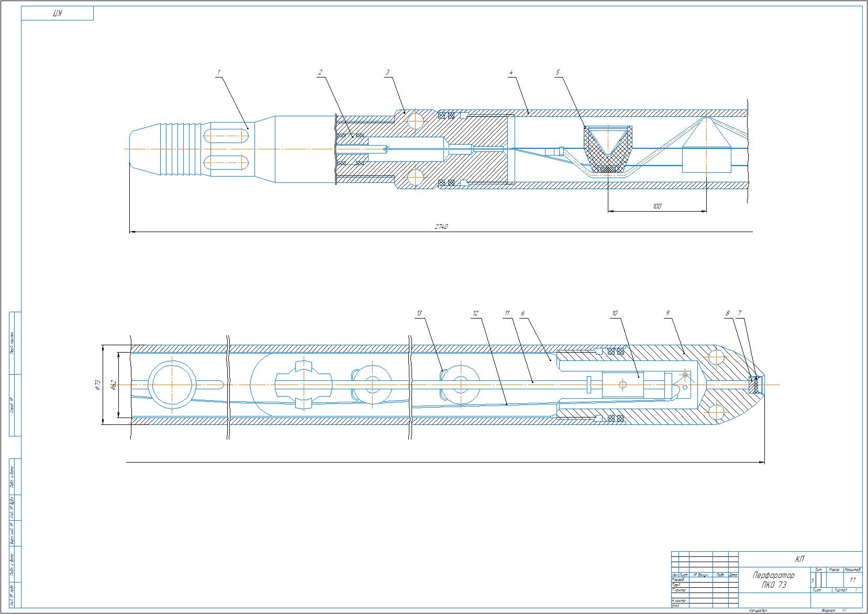Select callout number 13 in the lower view
This screenshot has height=614, width=868.
(x=419, y=313)
